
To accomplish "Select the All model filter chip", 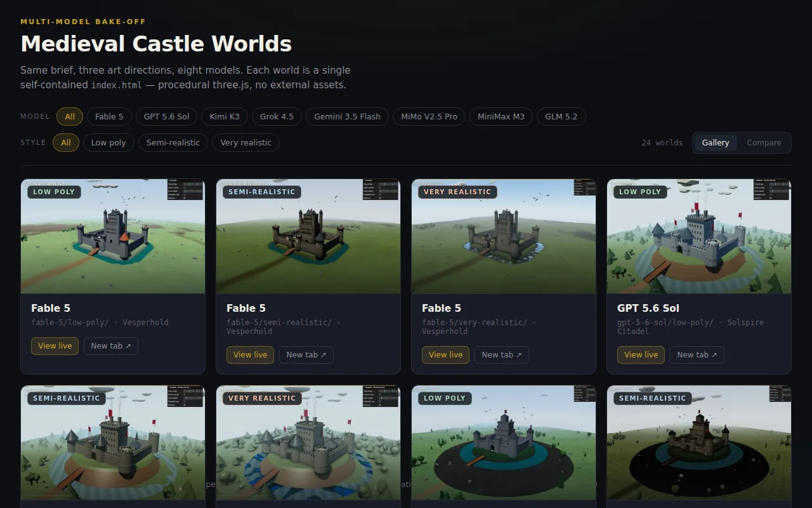I will (70, 116).
